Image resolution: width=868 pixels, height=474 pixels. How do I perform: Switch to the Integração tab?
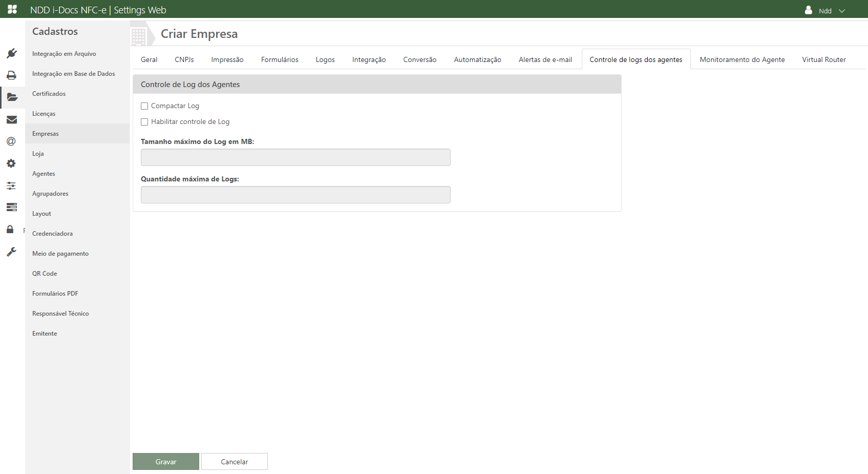369,59
